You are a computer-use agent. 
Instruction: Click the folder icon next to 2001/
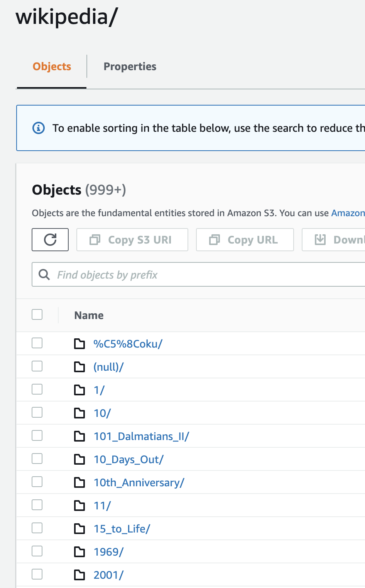point(79,575)
